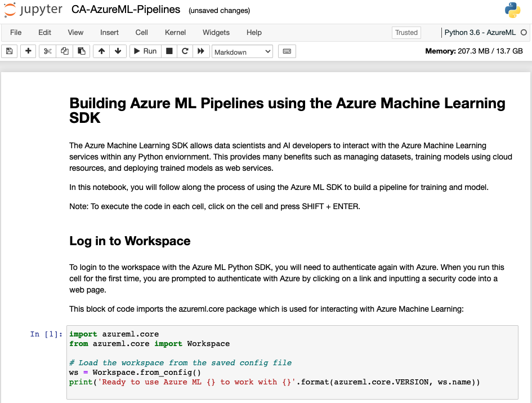Open the command palette keyboard icon
The height and width of the screenshot is (403, 532).
click(287, 51)
